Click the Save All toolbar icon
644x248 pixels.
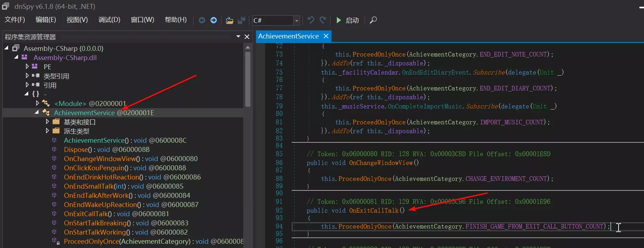tap(241, 20)
